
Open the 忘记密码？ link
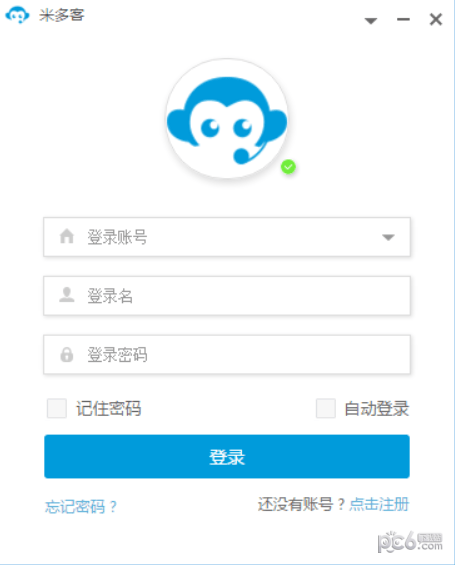click(x=81, y=506)
